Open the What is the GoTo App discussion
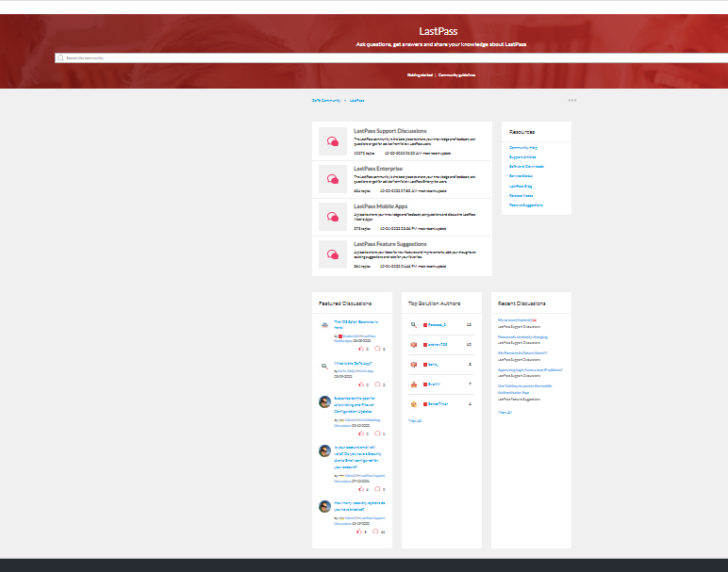Screen dimensions: 728x572 [x=353, y=363]
